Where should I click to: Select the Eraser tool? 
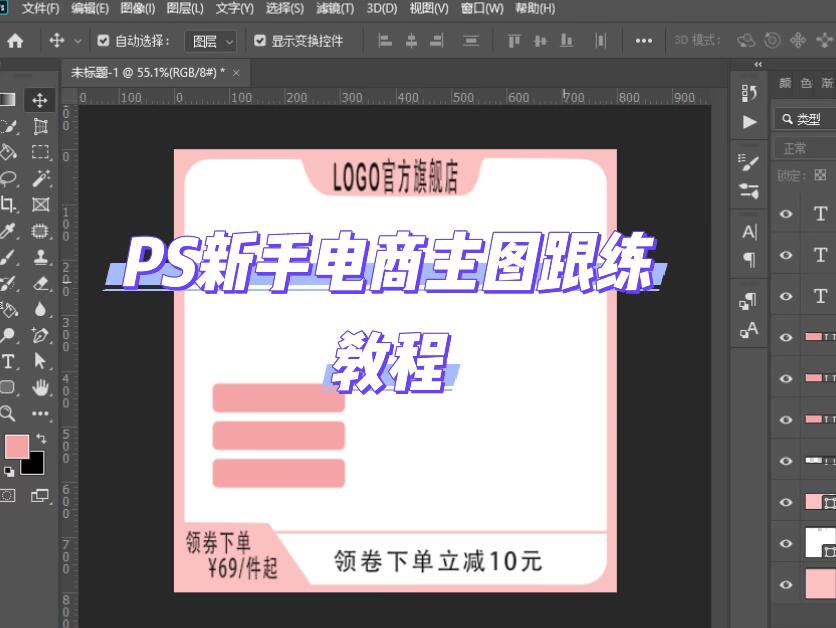[x=41, y=283]
